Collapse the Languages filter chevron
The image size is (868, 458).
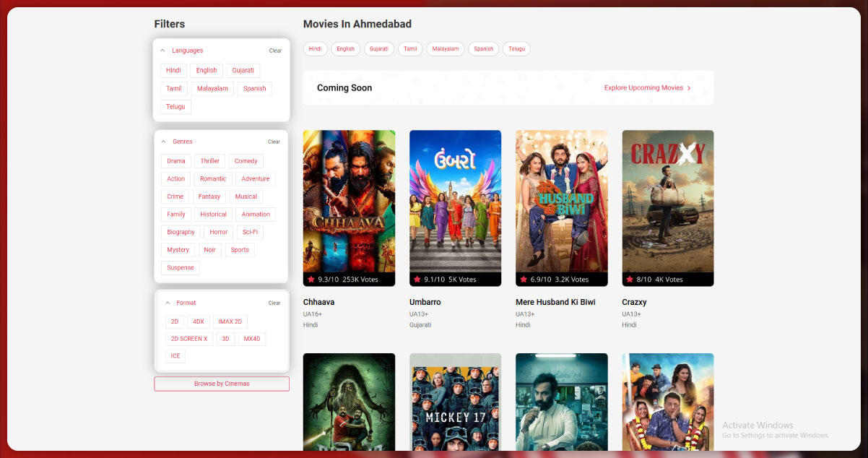(x=162, y=51)
